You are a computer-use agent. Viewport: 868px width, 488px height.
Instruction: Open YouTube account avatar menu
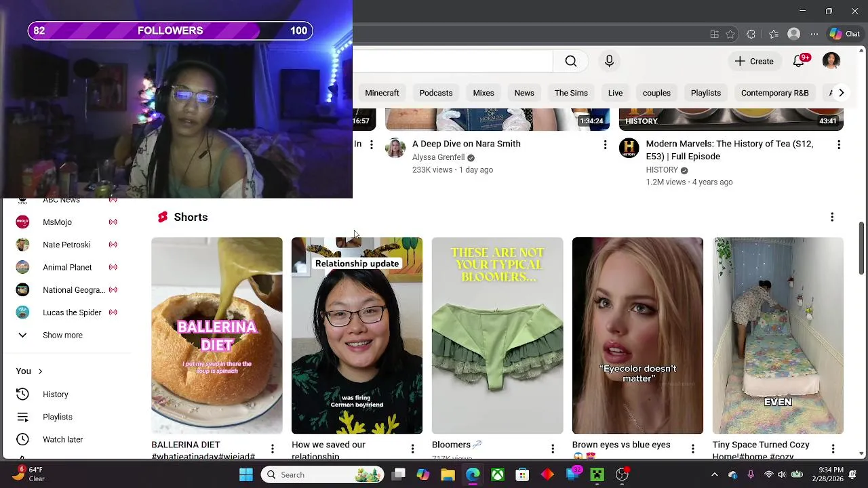click(831, 61)
